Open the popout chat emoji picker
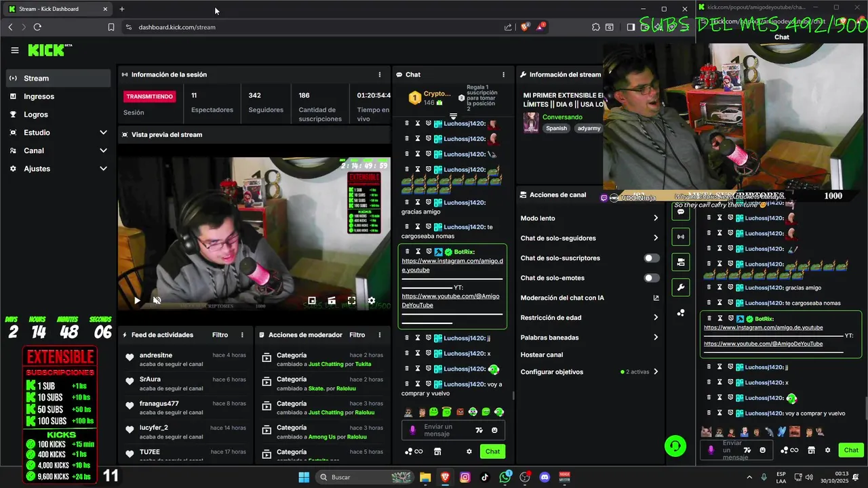868x488 pixels. (763, 450)
